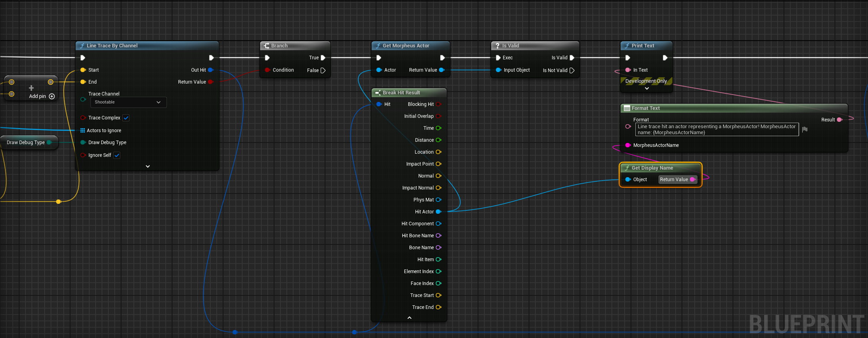Expand Line Trace By Channel advanced pins
This screenshot has height=338, width=868.
148,166
